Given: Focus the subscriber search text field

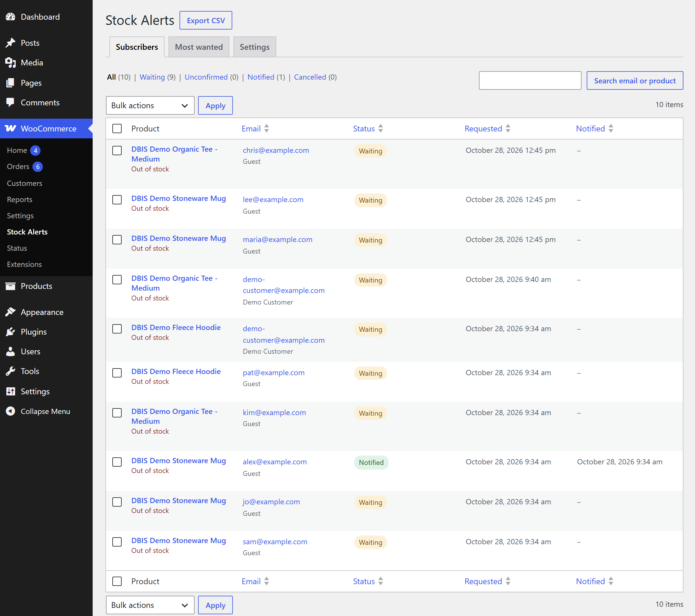Looking at the screenshot, I should click(x=530, y=80).
